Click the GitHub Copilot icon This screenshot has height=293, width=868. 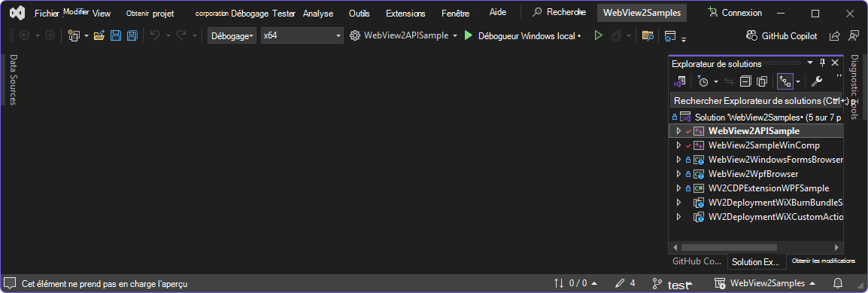tap(751, 35)
